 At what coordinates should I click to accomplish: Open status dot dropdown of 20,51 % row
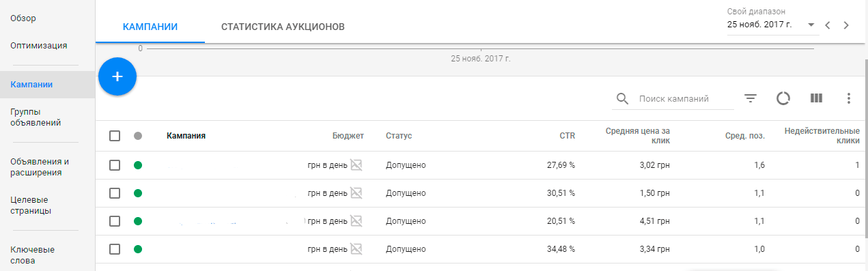tap(138, 221)
